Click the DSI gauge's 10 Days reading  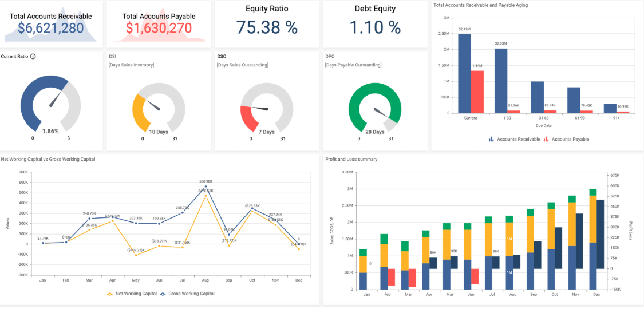(159, 132)
